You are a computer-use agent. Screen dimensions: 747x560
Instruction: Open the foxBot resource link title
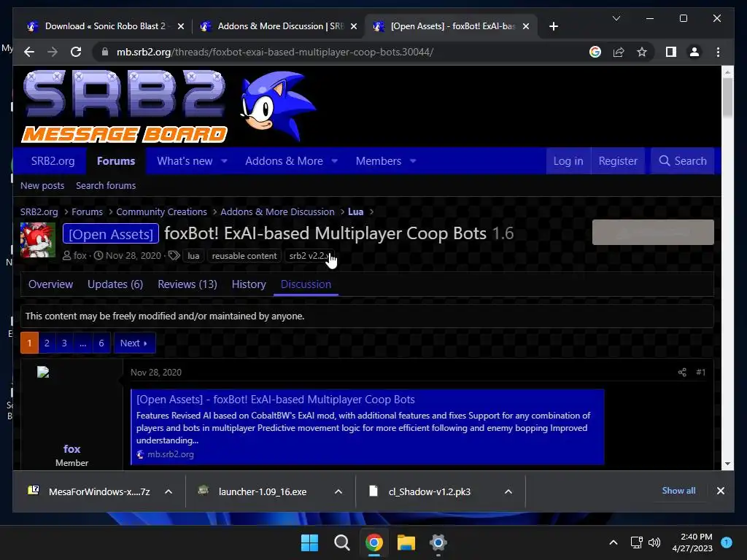tap(275, 400)
